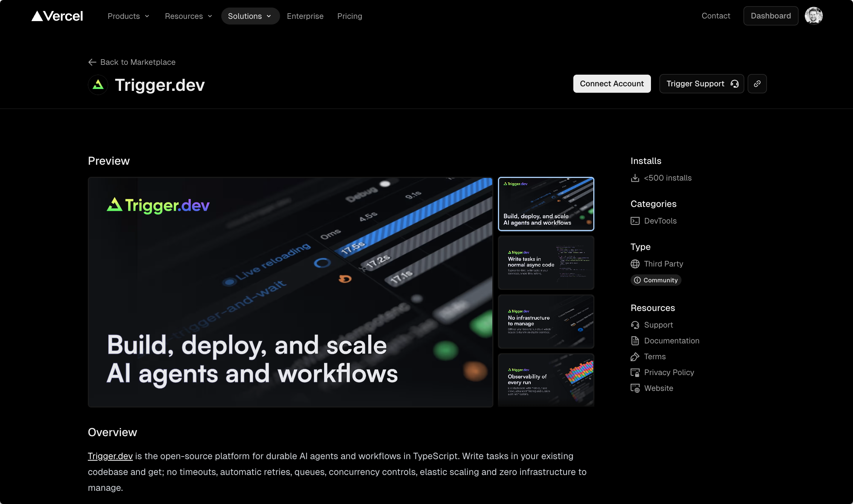
Task: Select the Observability of every run thumbnail
Action: pyautogui.click(x=546, y=380)
